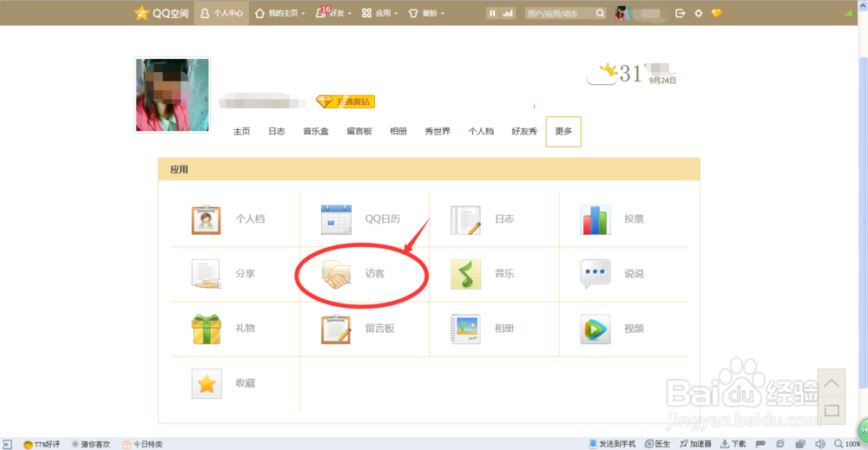Open the 音乐 music app
This screenshot has height=450, width=868.
(x=465, y=274)
